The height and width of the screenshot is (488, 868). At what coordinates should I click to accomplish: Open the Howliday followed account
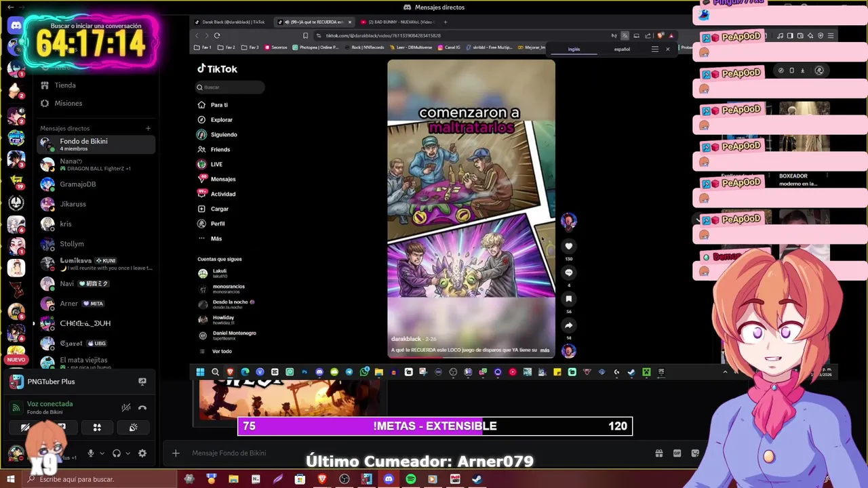pyautogui.click(x=223, y=320)
